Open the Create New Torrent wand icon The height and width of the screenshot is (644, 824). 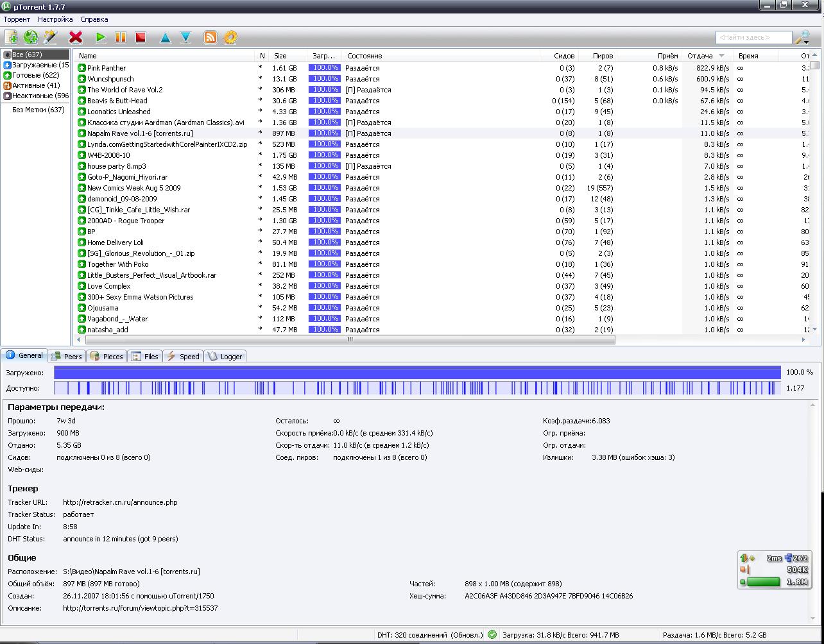50,37
